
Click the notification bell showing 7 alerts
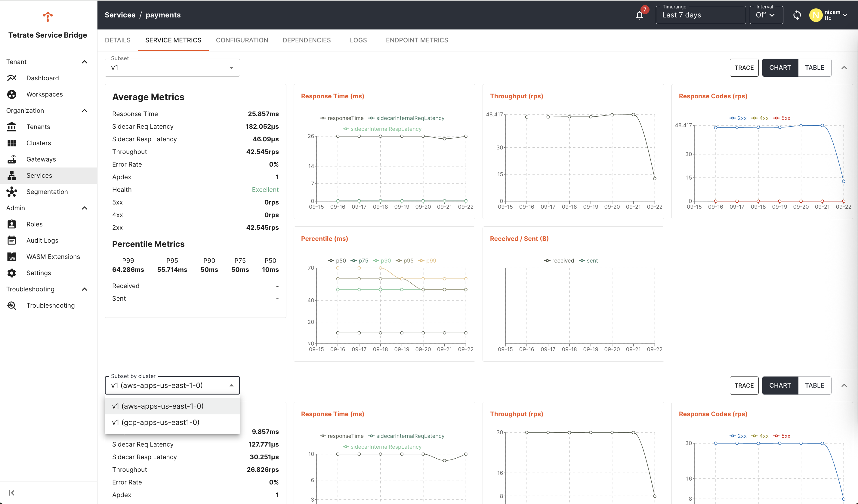point(640,15)
